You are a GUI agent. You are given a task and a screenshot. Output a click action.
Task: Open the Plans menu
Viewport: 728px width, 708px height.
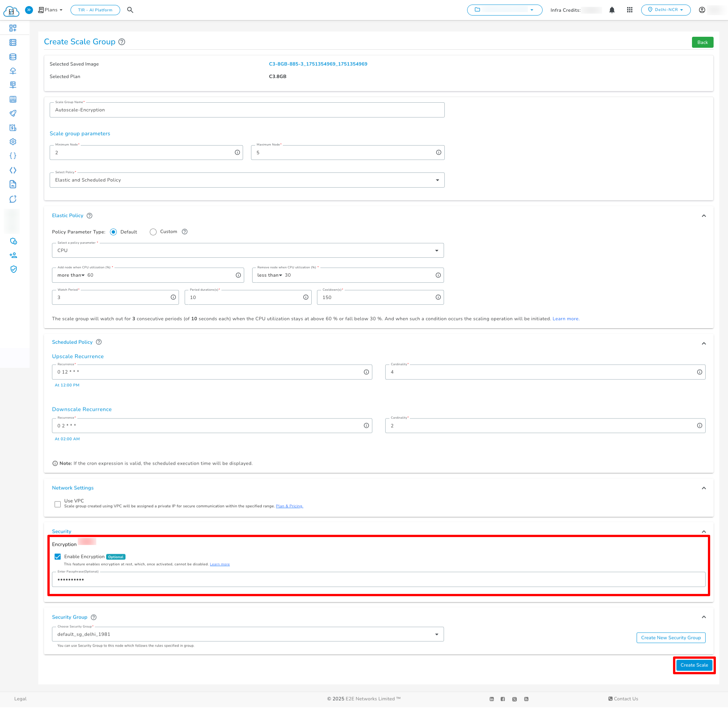click(x=50, y=10)
